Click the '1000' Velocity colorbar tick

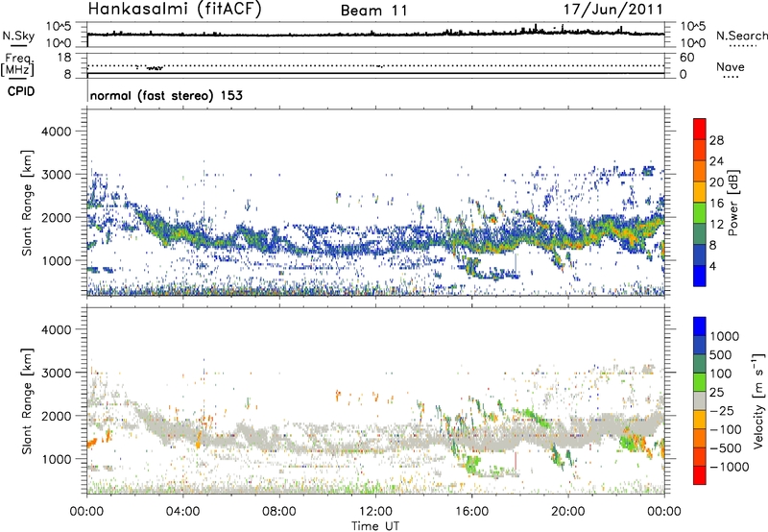[x=725, y=336]
